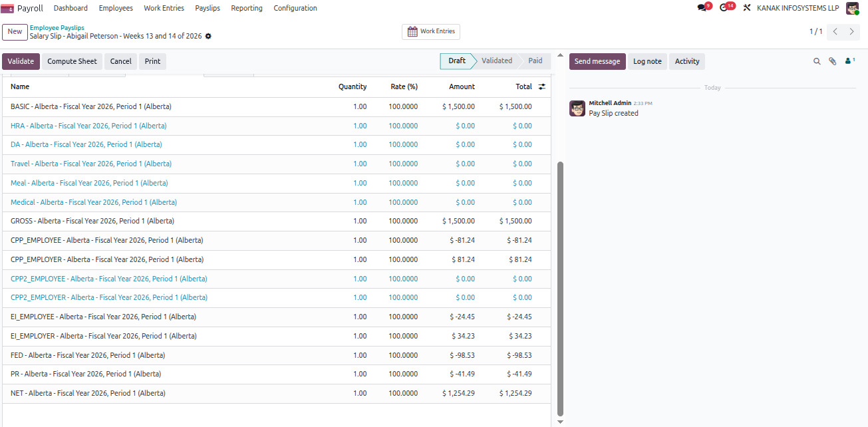Select the EI_EMPLOYEE line name
Screen dimensions: 868x427
[x=104, y=317]
